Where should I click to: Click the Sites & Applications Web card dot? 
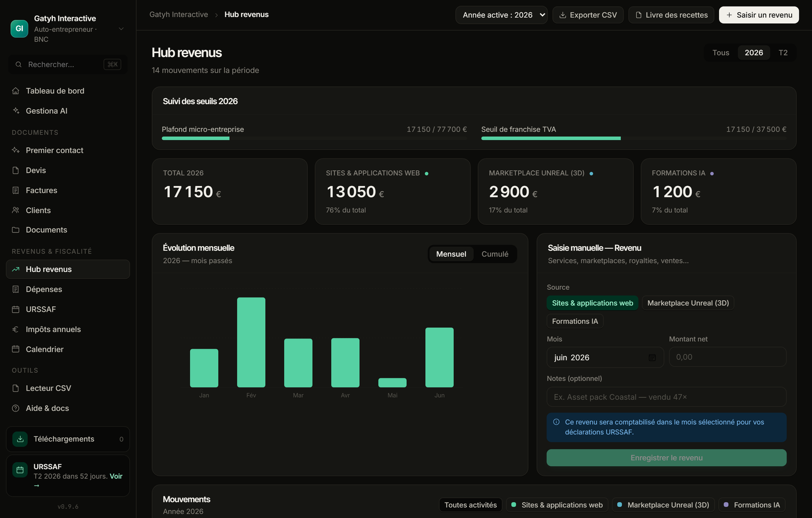[426, 174]
